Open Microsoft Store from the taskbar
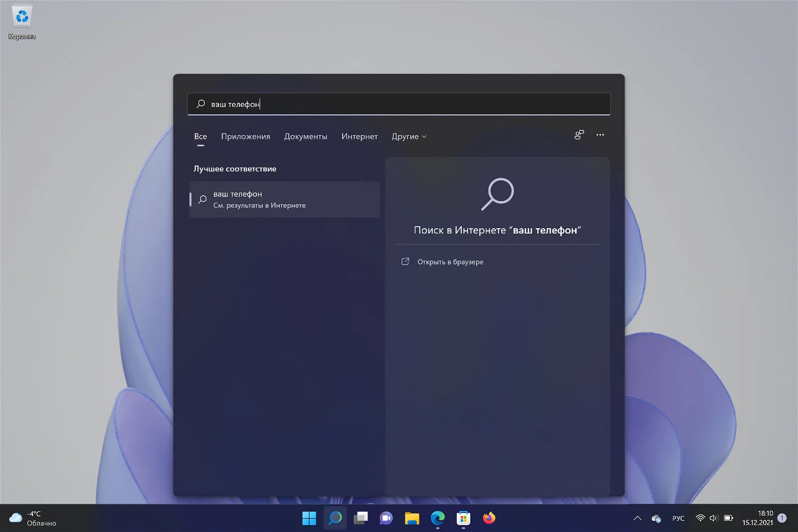This screenshot has width=798, height=532. (x=463, y=518)
